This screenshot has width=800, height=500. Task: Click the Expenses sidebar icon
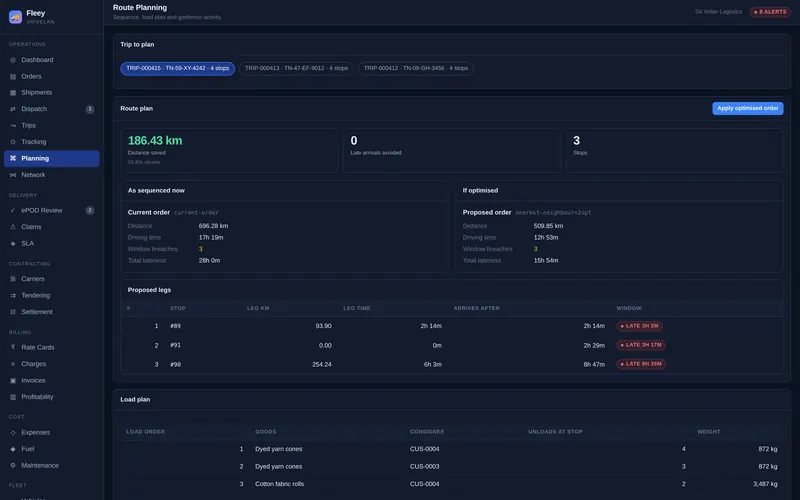click(13, 433)
